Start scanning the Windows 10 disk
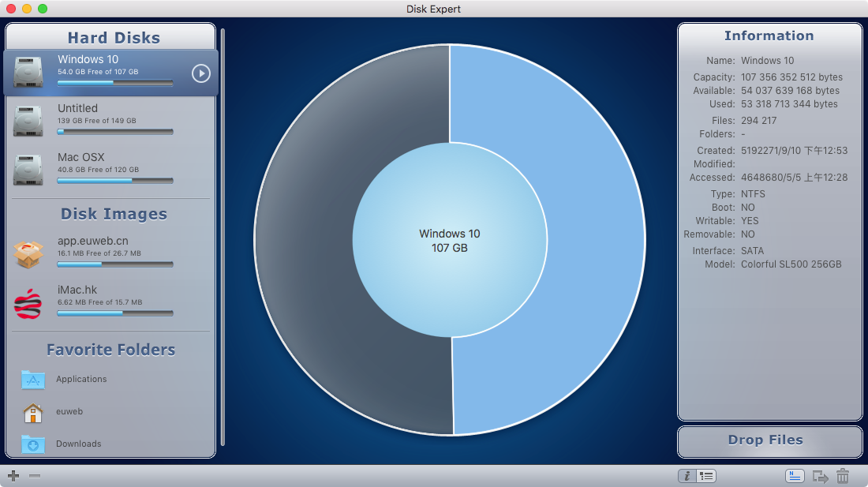Screen dimensions: 868x487 pyautogui.click(x=201, y=73)
